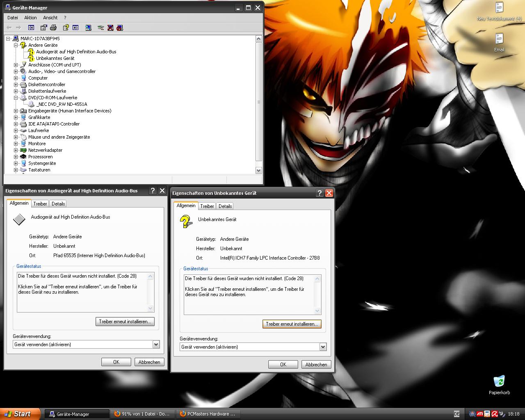The image size is (525, 420).
Task: Select the Monitore tree item
Action: [x=37, y=144]
